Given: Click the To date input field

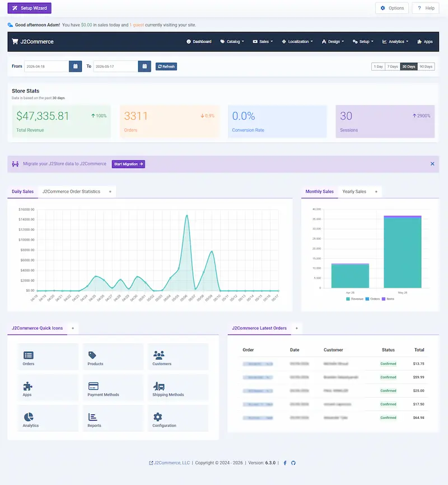Looking at the screenshot, I should [116, 66].
